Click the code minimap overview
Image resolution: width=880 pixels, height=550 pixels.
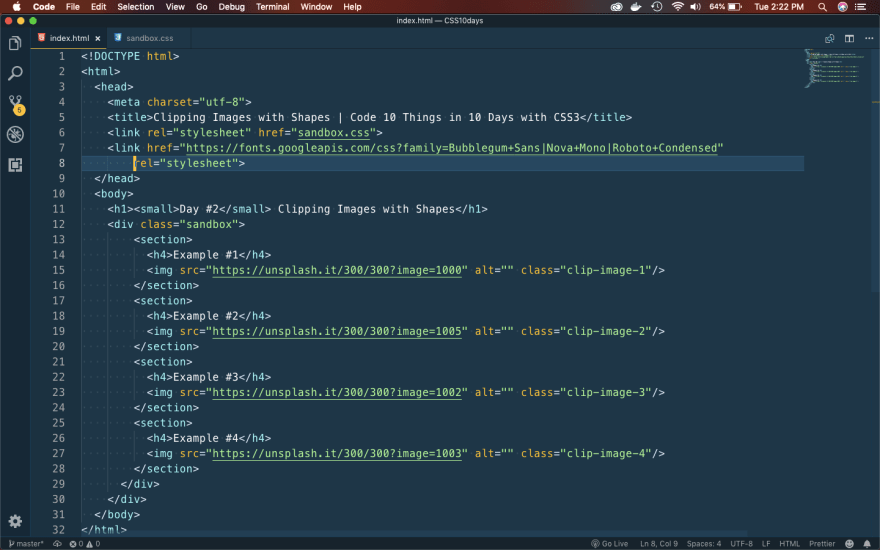[835, 68]
